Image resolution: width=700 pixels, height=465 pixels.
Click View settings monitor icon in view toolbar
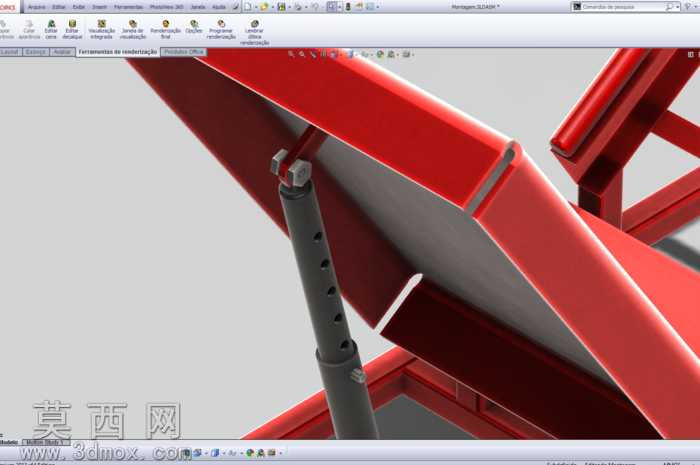point(406,54)
